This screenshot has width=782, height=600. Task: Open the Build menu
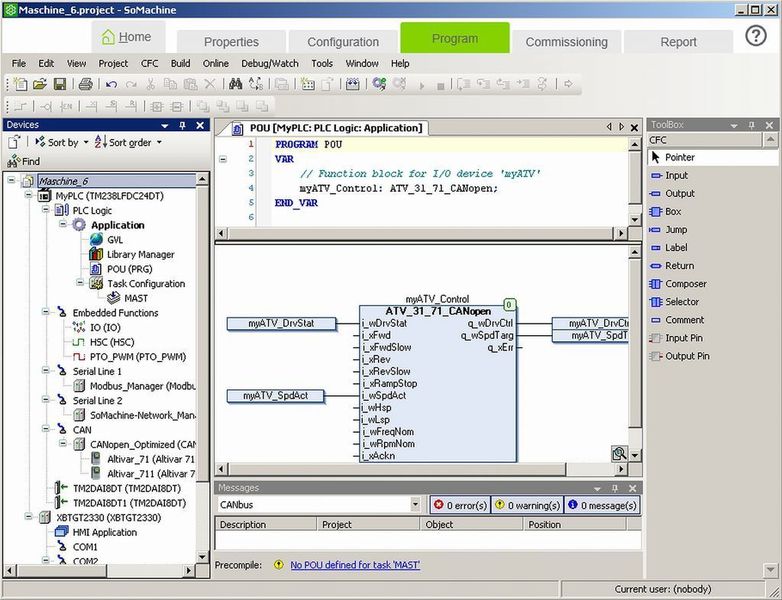(180, 63)
